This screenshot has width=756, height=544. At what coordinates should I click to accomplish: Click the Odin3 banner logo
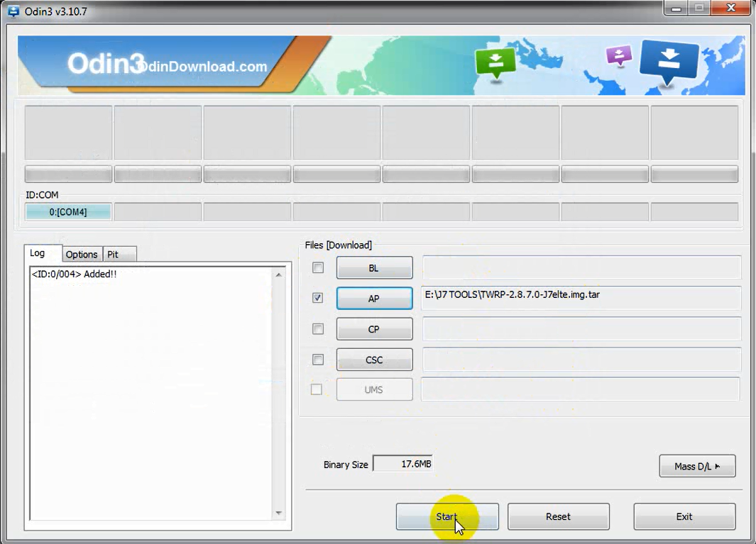[x=106, y=64]
